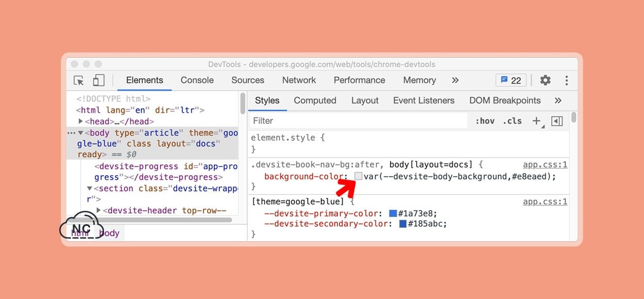Toggle the computed styles sidebar icon

click(557, 121)
